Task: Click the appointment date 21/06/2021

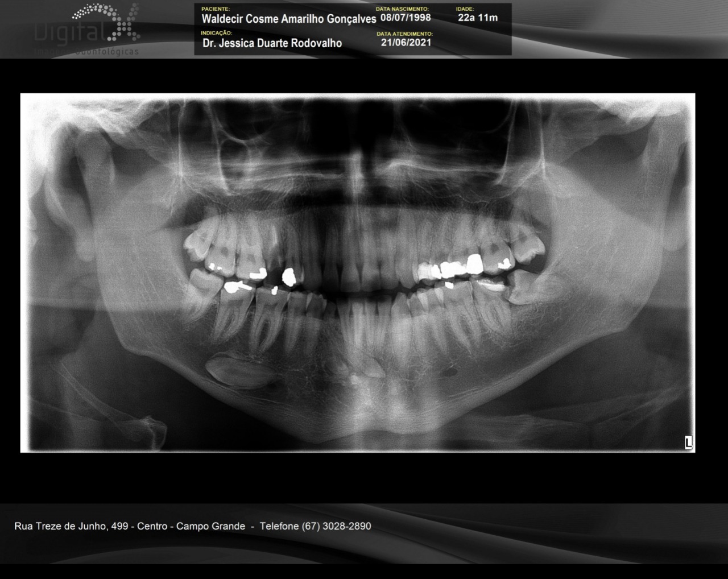Action: tap(406, 43)
